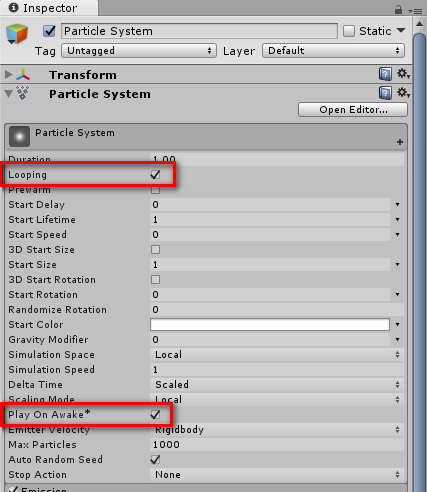The width and height of the screenshot is (427, 492).
Task: Click the Inspector vertical scrollbar thumb
Action: (419, 262)
